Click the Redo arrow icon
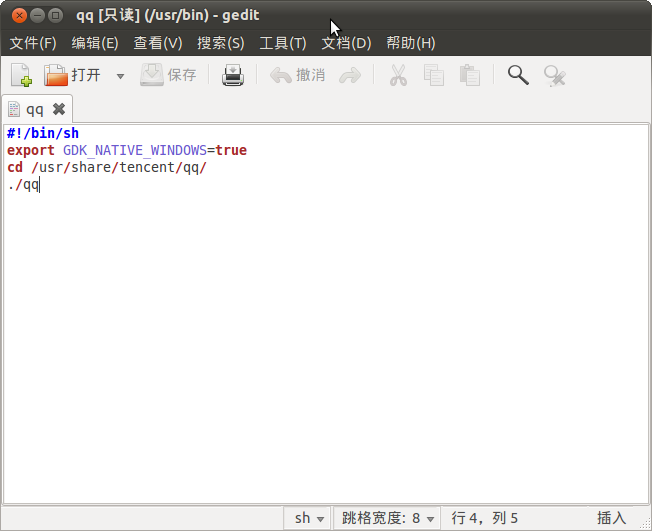The height and width of the screenshot is (531, 652). click(x=350, y=76)
